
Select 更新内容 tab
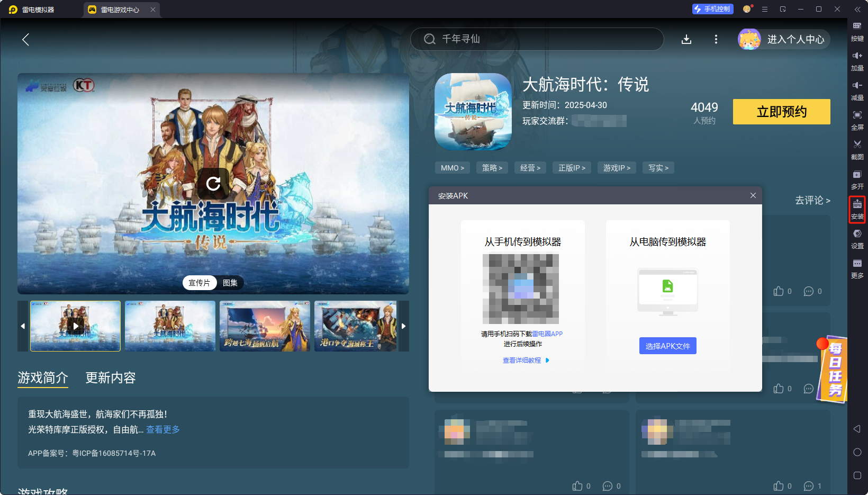[x=111, y=377]
